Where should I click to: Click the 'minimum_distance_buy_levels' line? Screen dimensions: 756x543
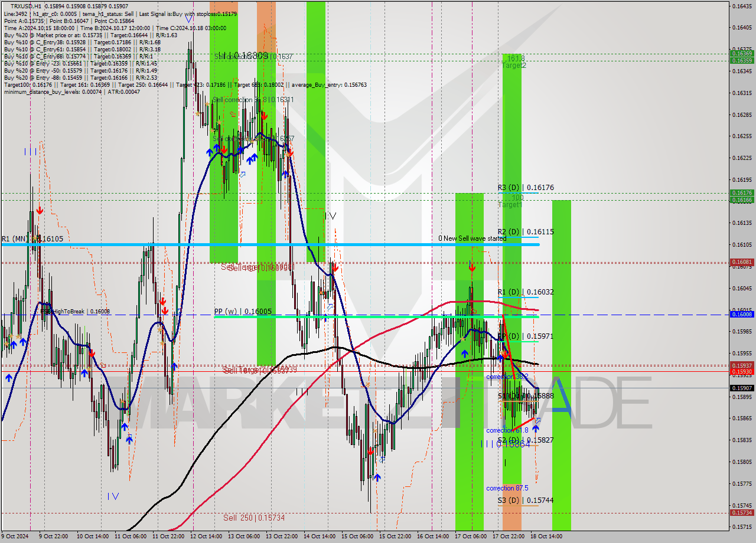coord(71,91)
